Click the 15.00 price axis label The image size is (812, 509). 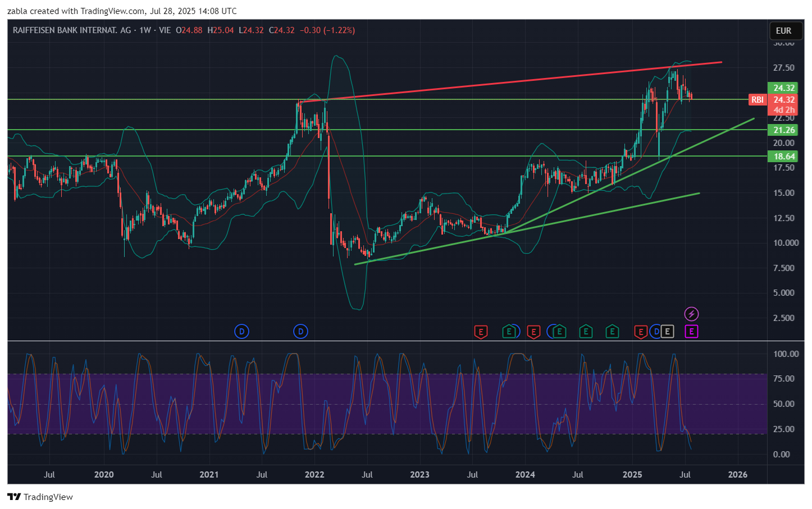[783, 193]
